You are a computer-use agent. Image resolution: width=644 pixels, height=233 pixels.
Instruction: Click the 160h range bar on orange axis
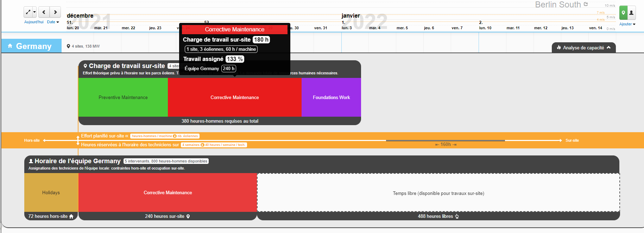[x=445, y=141]
